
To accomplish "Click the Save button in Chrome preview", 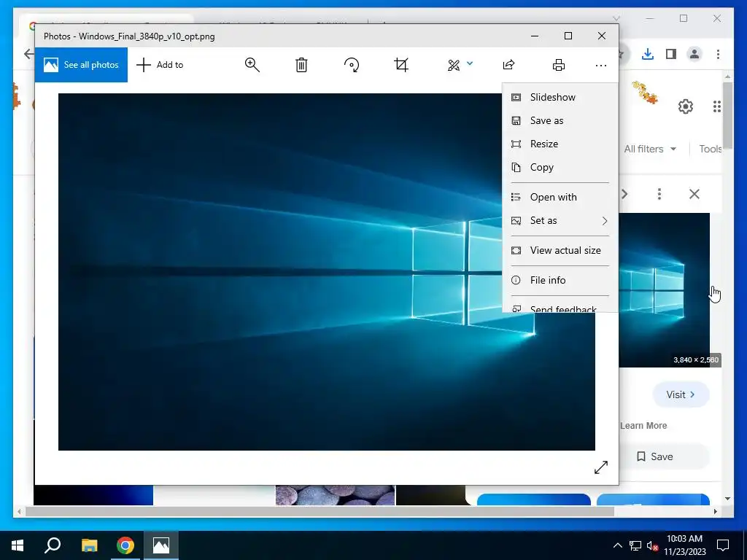I will [665, 456].
